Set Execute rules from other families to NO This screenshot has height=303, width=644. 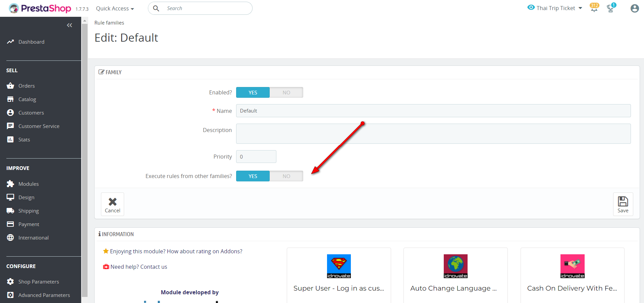point(286,176)
